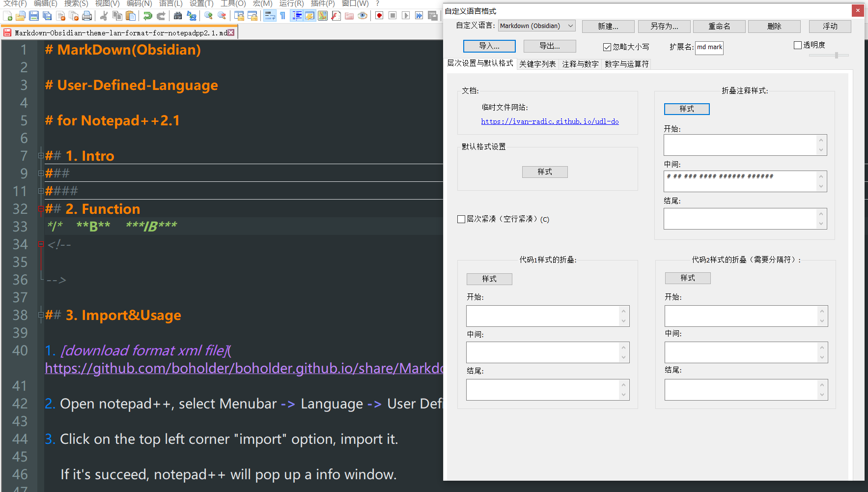Viewport: 868px width, 492px height.
Task: Click the Save file toolbar icon
Action: coord(34,16)
